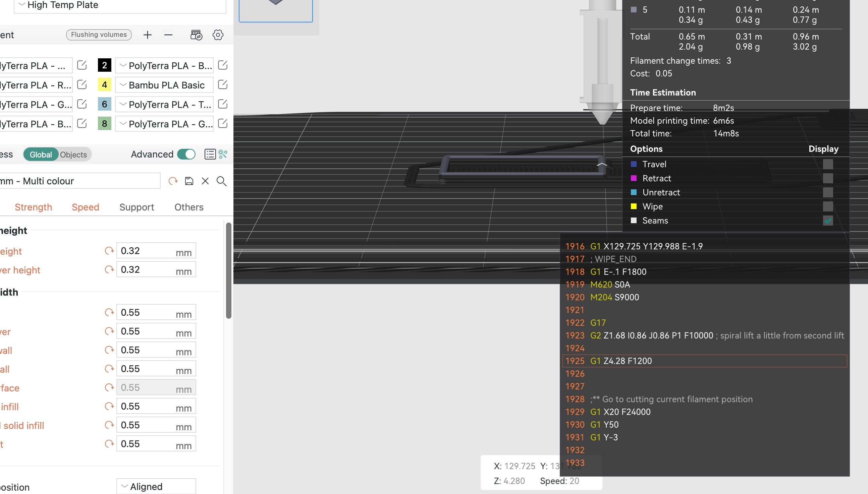Viewport: 868px width, 494px height.
Task: Save the current process preset
Action: tap(189, 181)
